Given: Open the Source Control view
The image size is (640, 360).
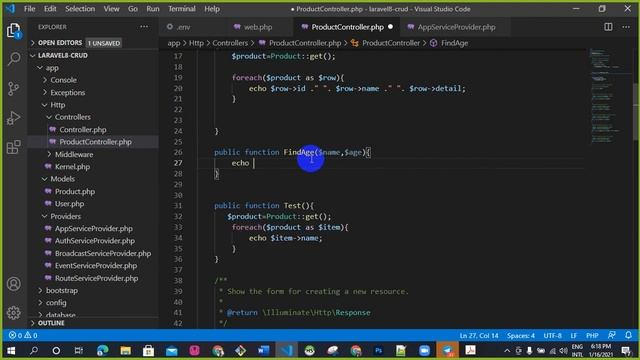Looking at the screenshot, I should (x=13, y=89).
